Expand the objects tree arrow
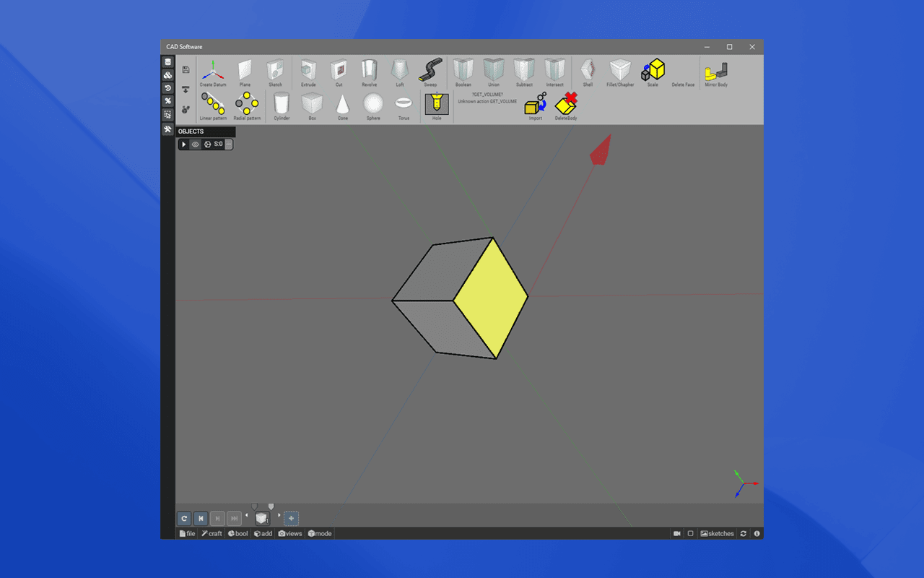The height and width of the screenshot is (578, 924). coord(184,144)
